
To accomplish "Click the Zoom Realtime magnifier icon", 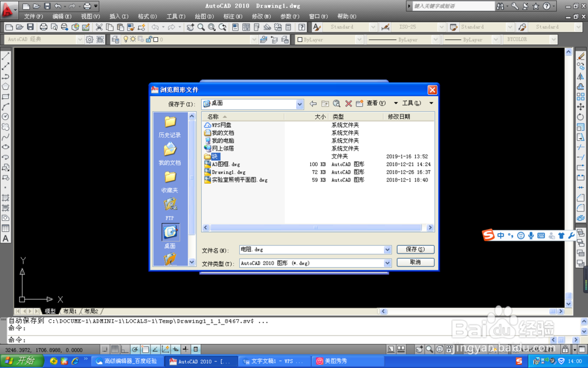I will click(x=201, y=27).
